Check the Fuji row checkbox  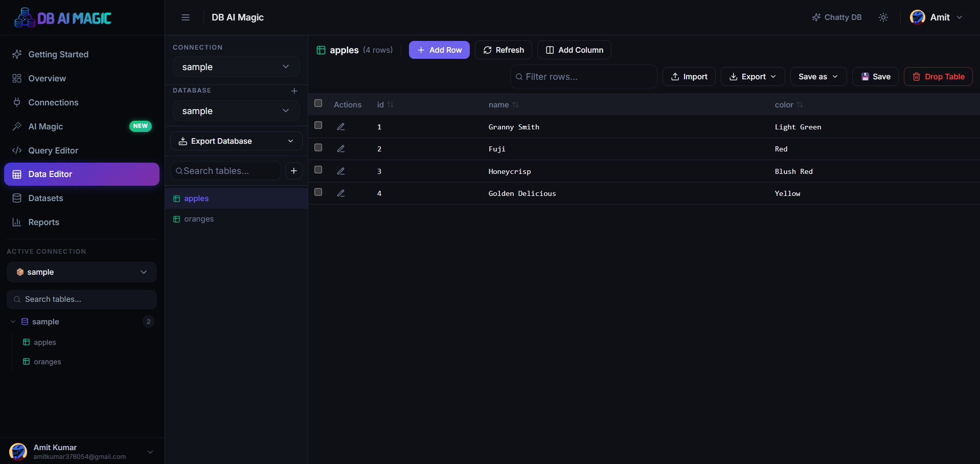(318, 147)
